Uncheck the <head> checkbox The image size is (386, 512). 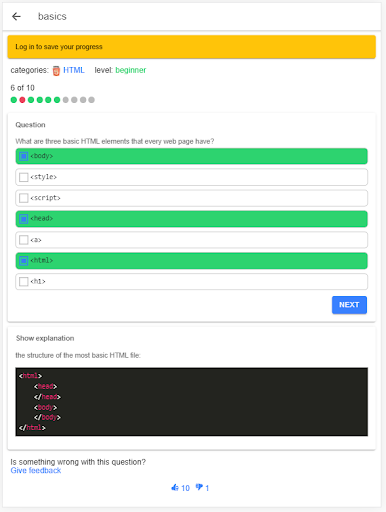pyautogui.click(x=23, y=219)
